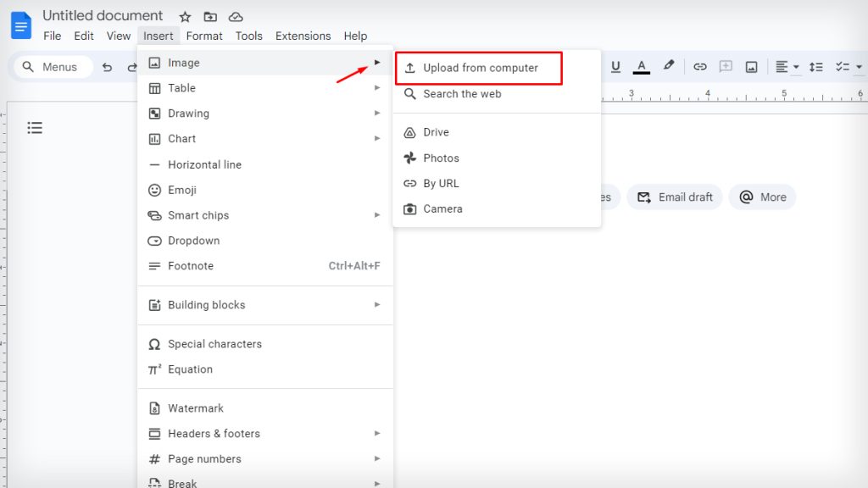Image resolution: width=868 pixels, height=488 pixels.
Task: Select Footnote from the Insert menu
Action: 190,265
